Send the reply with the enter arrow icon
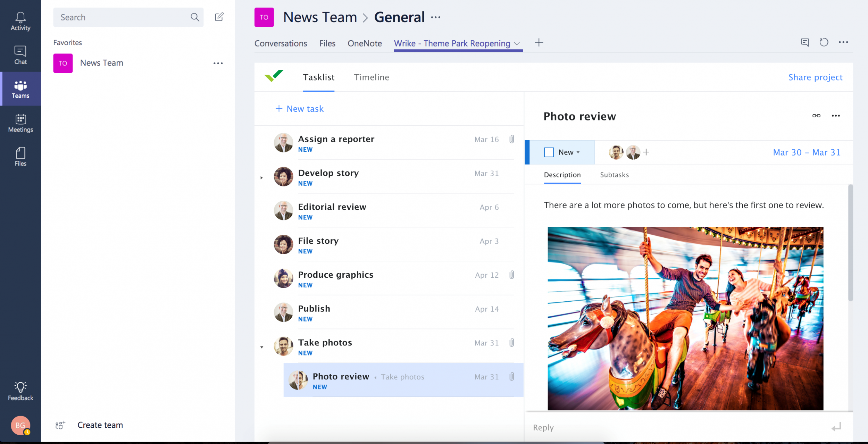The image size is (868, 444). (837, 427)
